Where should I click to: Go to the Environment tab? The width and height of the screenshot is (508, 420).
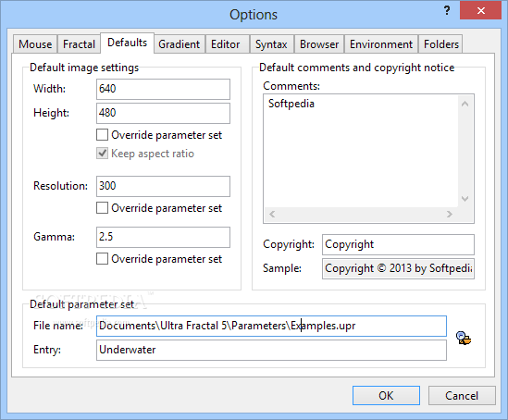click(x=381, y=44)
